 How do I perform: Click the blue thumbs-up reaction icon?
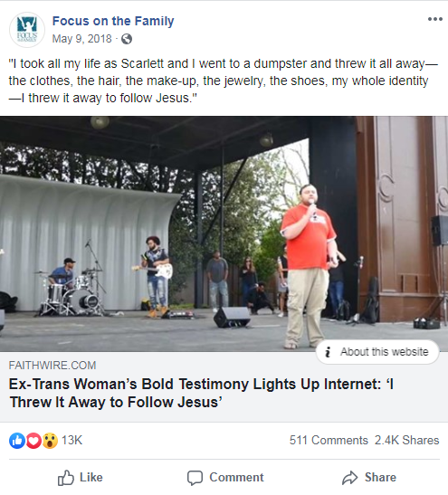click(x=17, y=441)
